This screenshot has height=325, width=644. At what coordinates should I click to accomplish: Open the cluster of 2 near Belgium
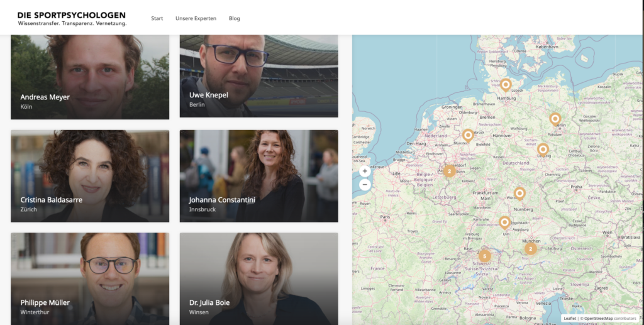(449, 171)
